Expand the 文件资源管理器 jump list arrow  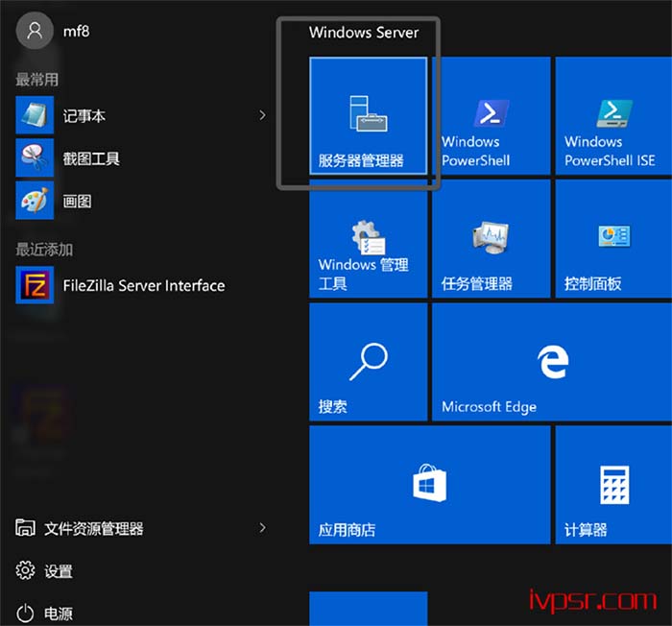pyautogui.click(x=262, y=528)
